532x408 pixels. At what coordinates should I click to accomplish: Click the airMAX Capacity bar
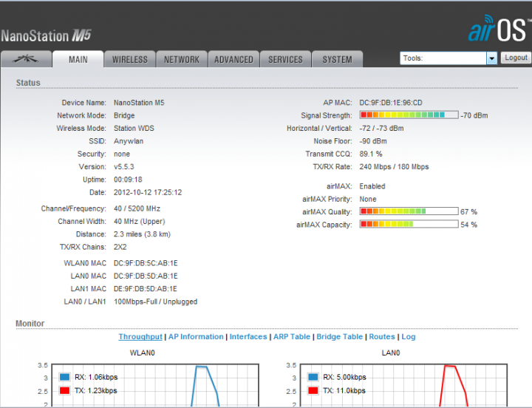pyautogui.click(x=409, y=224)
